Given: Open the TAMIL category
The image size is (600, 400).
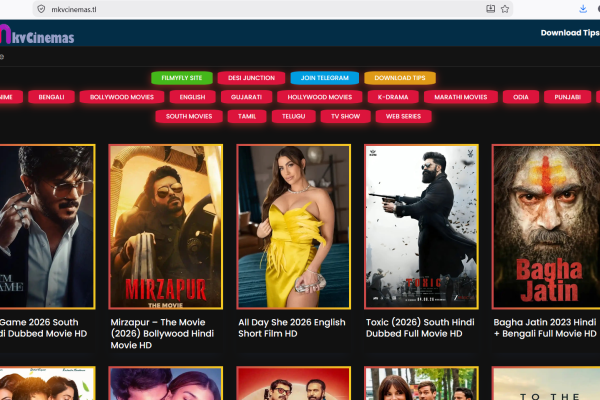Looking at the screenshot, I should 247,116.
